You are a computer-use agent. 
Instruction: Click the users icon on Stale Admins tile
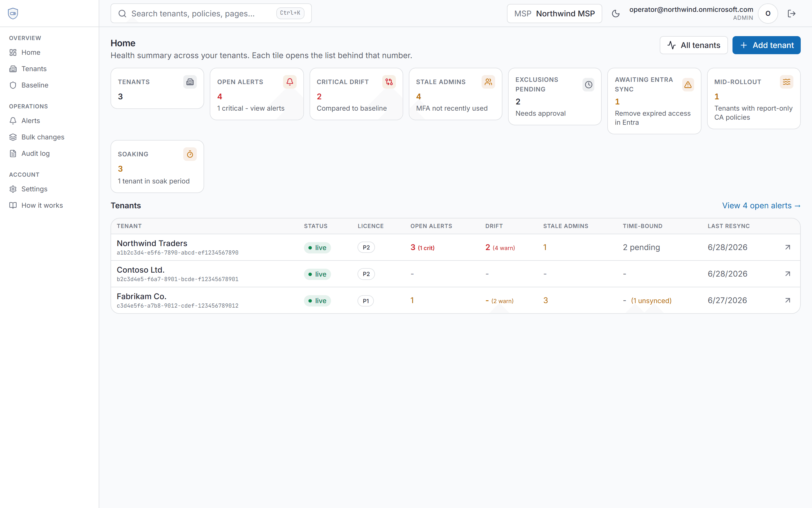coord(488,82)
